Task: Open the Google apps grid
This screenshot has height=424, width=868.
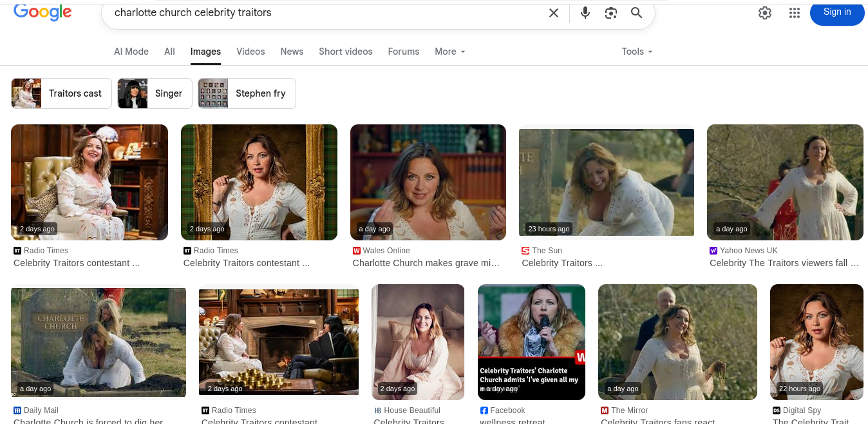Action: 794,13
